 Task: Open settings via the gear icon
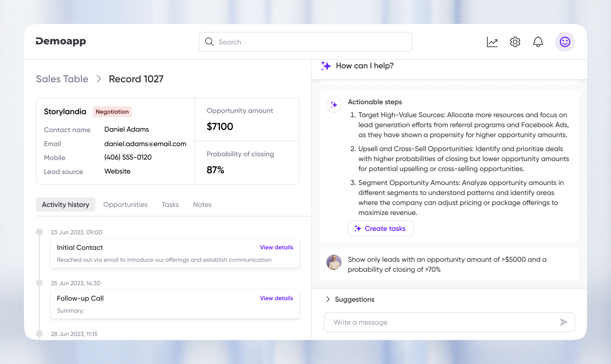point(515,42)
